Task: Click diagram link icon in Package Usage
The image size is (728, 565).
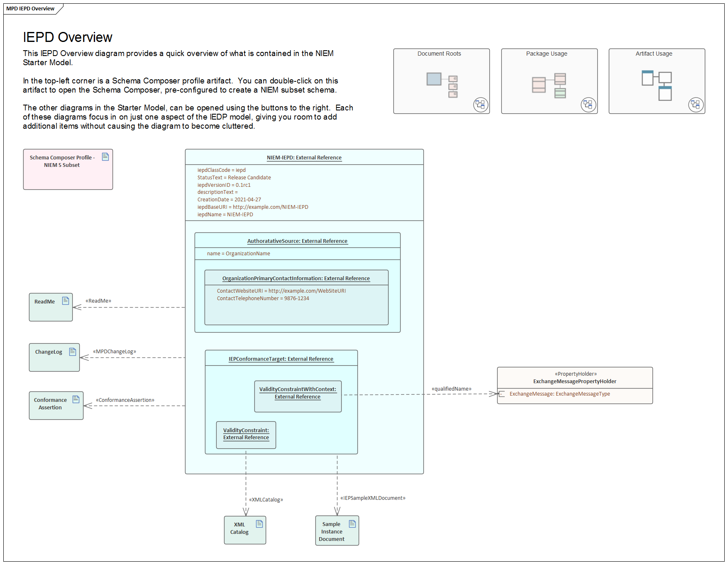Action: pos(588,105)
